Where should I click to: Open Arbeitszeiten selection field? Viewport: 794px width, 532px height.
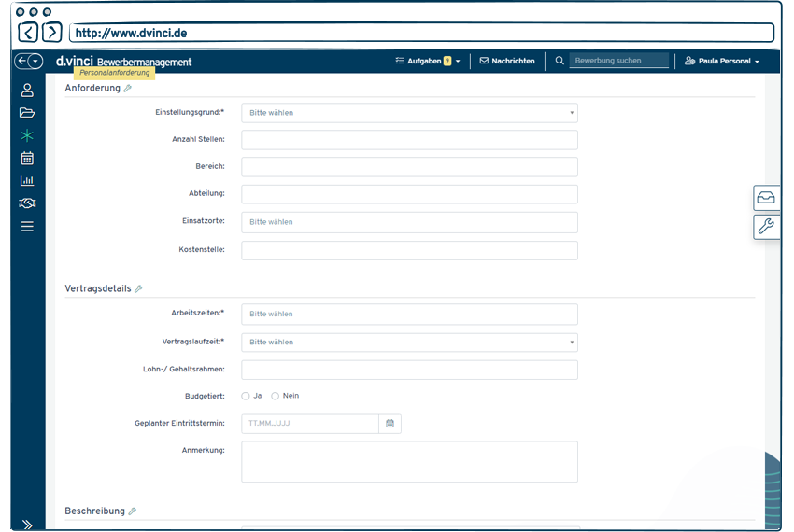(x=409, y=314)
